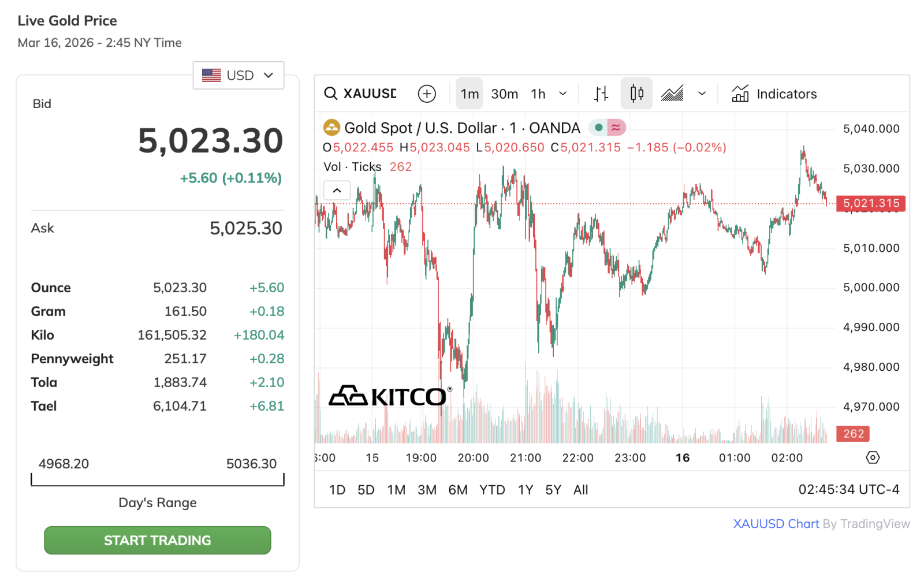Viewport: 924px width, 573px height.
Task: Open the USD currency dropdown
Action: pos(238,76)
